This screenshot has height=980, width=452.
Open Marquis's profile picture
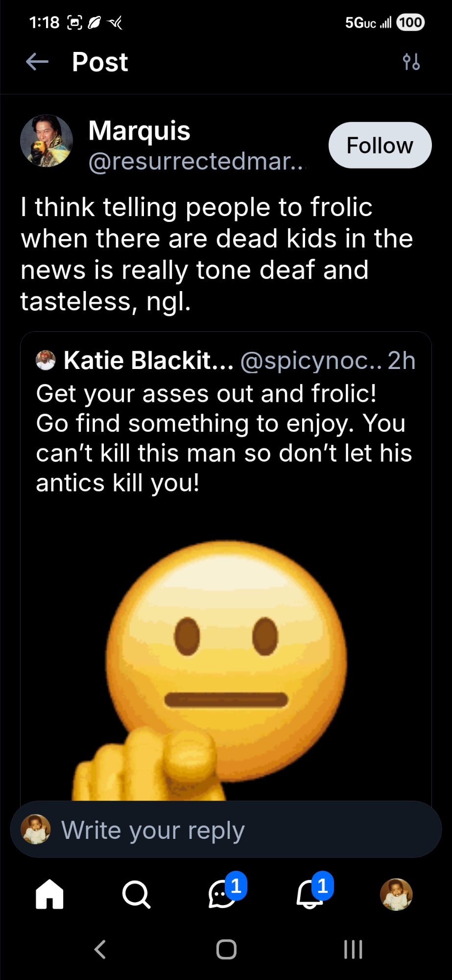47,141
